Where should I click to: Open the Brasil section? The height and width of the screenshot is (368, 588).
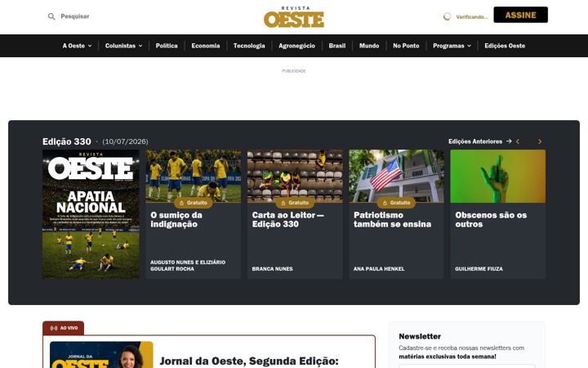pyautogui.click(x=337, y=46)
